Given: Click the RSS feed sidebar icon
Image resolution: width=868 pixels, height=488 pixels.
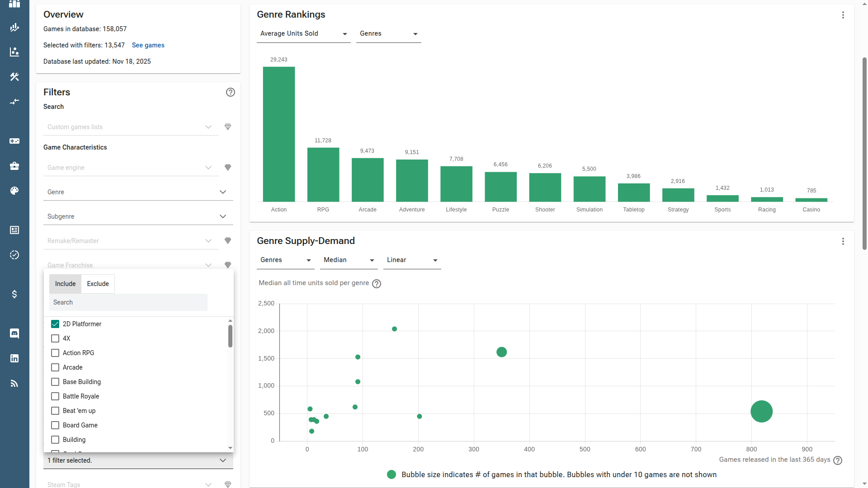Looking at the screenshot, I should pos(14,384).
